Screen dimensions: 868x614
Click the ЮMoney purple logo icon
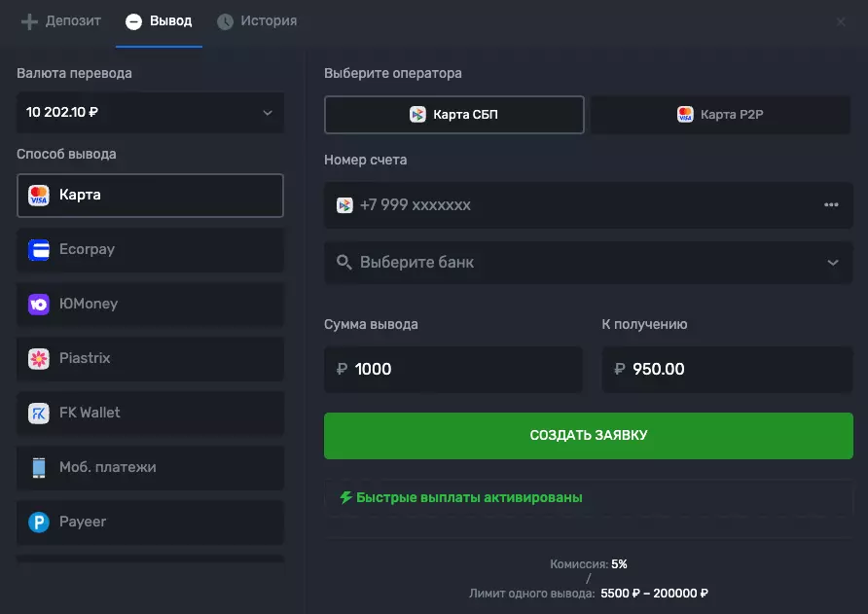(x=39, y=305)
